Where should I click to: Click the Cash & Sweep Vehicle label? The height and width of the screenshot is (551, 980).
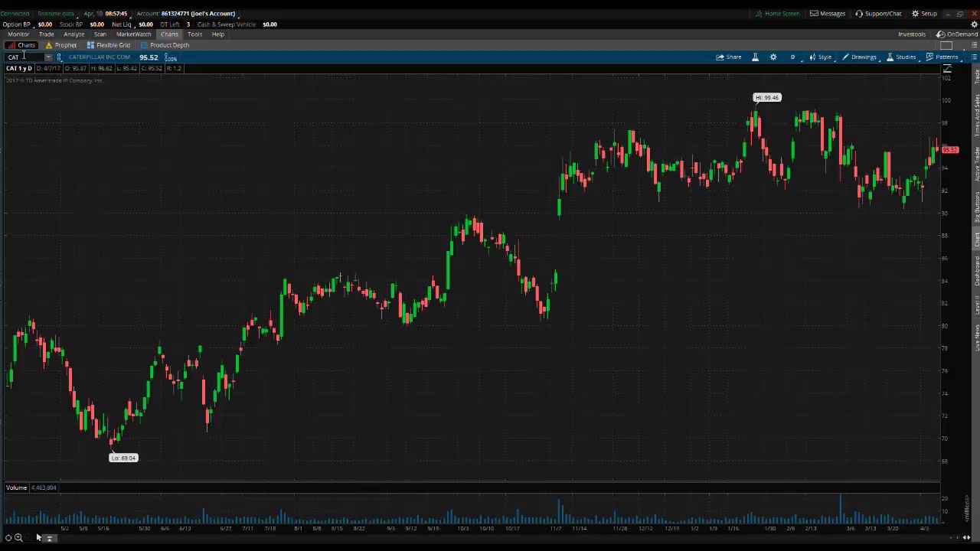tap(227, 24)
